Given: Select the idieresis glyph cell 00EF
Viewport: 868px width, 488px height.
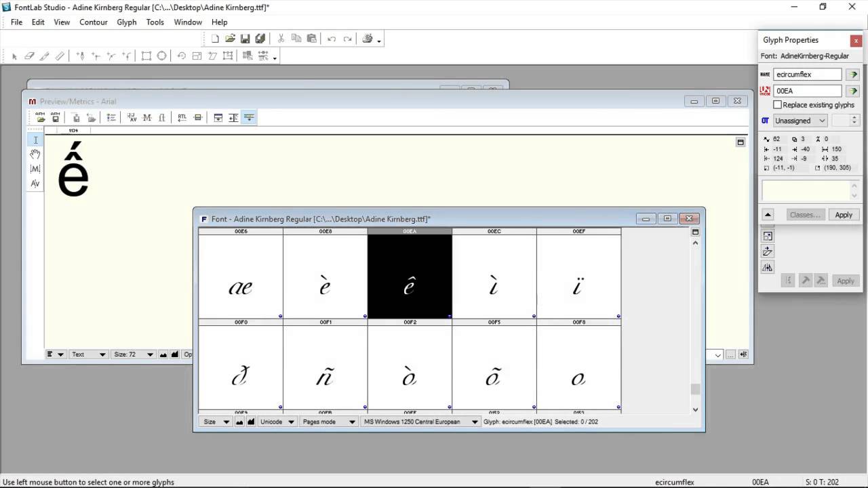Looking at the screenshot, I should click(578, 277).
